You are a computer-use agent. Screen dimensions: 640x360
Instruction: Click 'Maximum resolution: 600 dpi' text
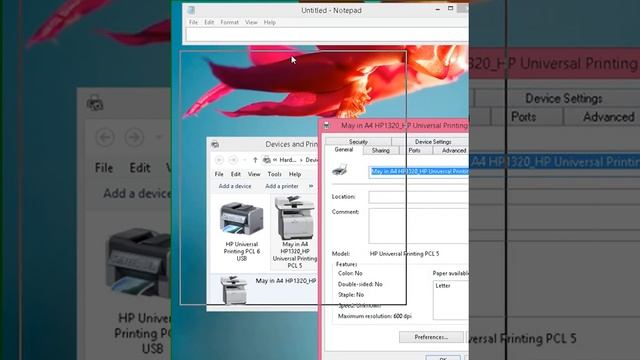[375, 316]
